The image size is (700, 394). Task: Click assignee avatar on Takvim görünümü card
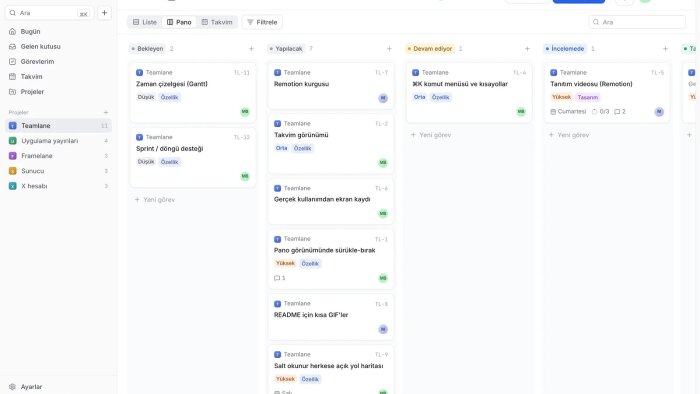(x=383, y=163)
